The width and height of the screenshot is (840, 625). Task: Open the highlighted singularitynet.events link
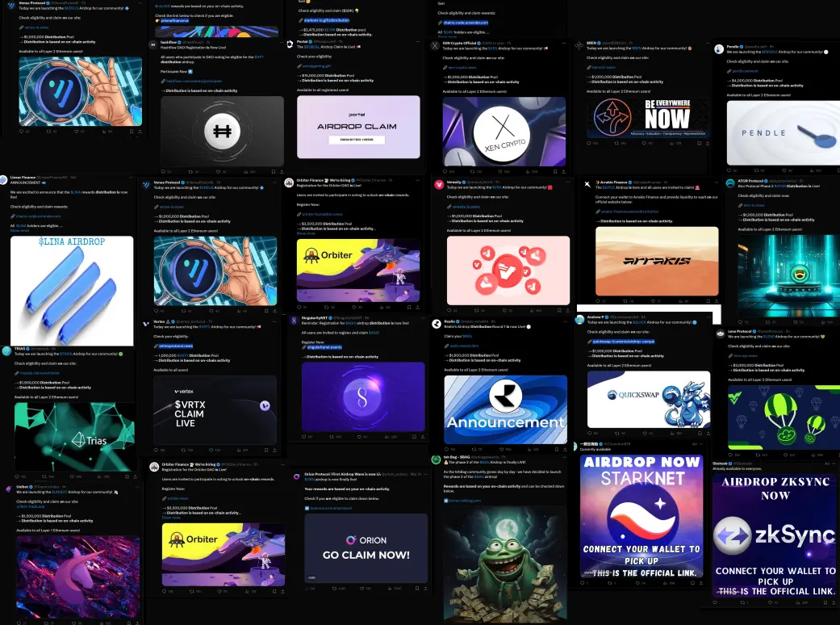(324, 347)
